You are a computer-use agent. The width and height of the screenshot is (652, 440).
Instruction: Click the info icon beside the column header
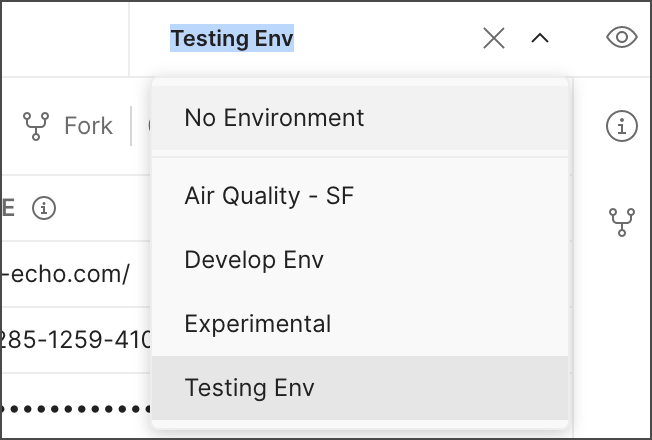44,208
